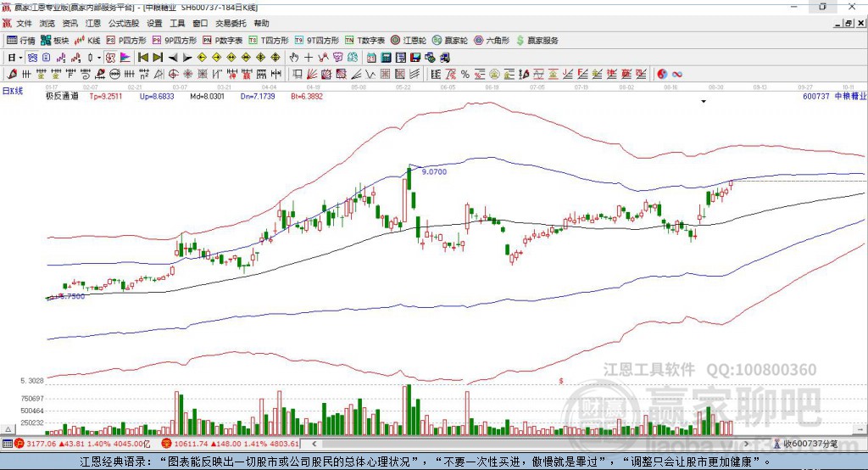Open the 江恩 menu

click(93, 23)
